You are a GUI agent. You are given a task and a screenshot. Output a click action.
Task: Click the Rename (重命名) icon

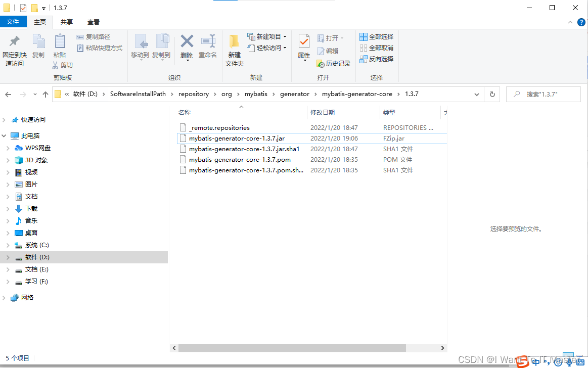coord(208,41)
